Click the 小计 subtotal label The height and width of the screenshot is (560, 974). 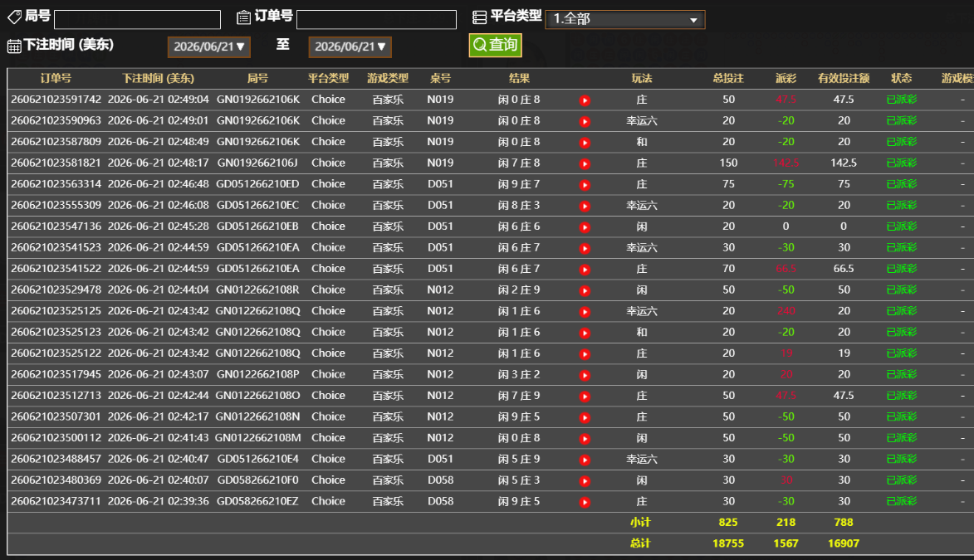tap(640, 522)
